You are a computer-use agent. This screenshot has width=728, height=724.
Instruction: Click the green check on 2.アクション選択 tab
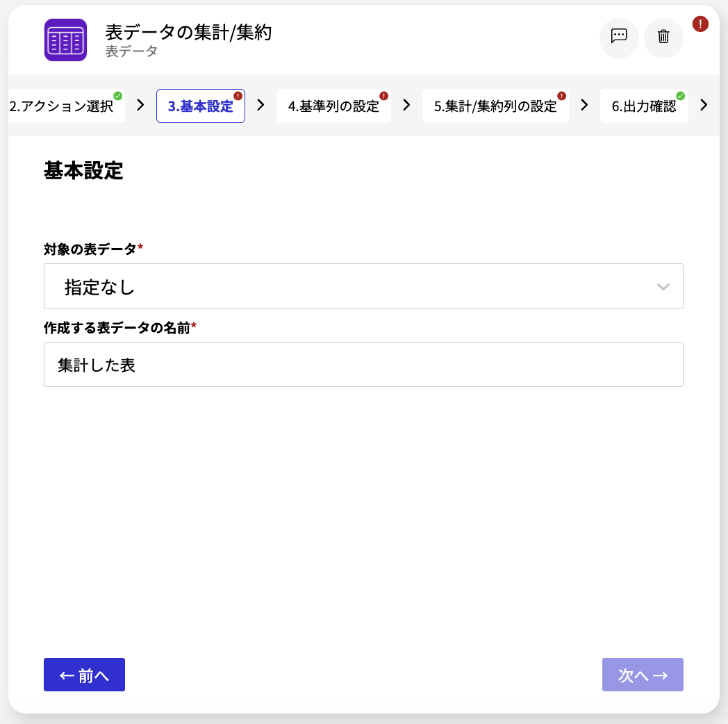[x=118, y=96]
